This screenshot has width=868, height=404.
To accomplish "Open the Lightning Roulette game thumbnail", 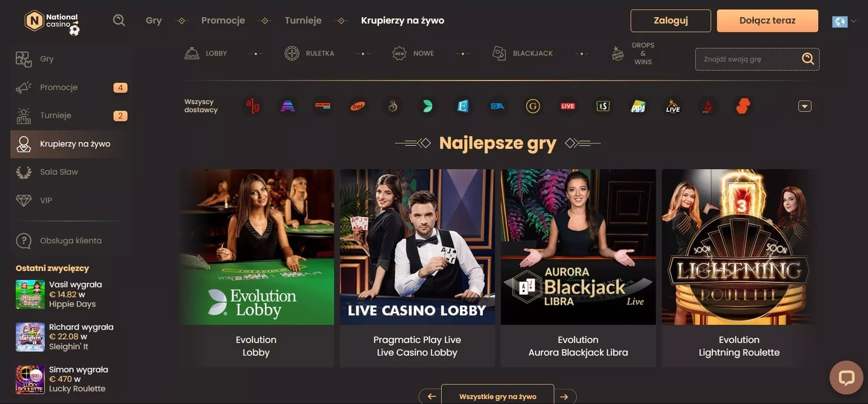I will 739,247.
